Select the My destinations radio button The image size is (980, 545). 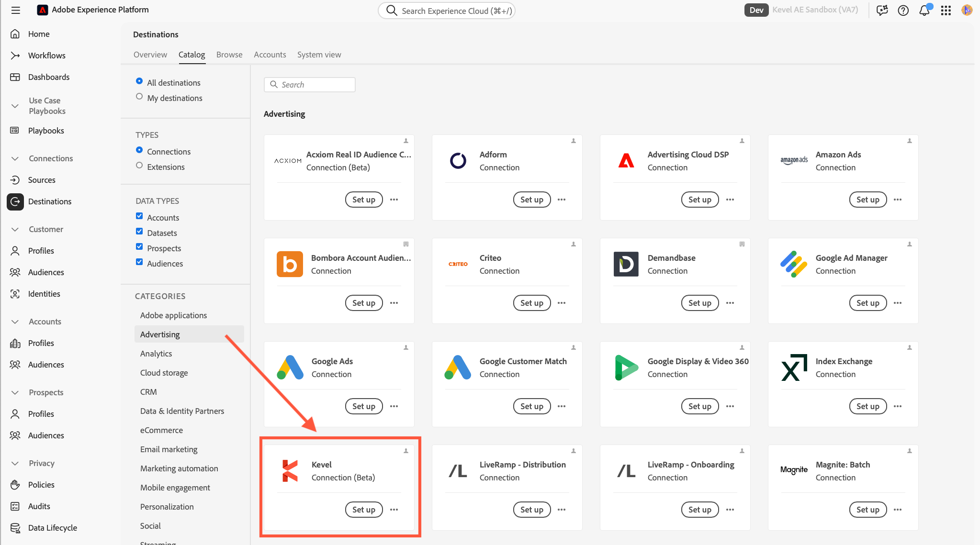139,96
